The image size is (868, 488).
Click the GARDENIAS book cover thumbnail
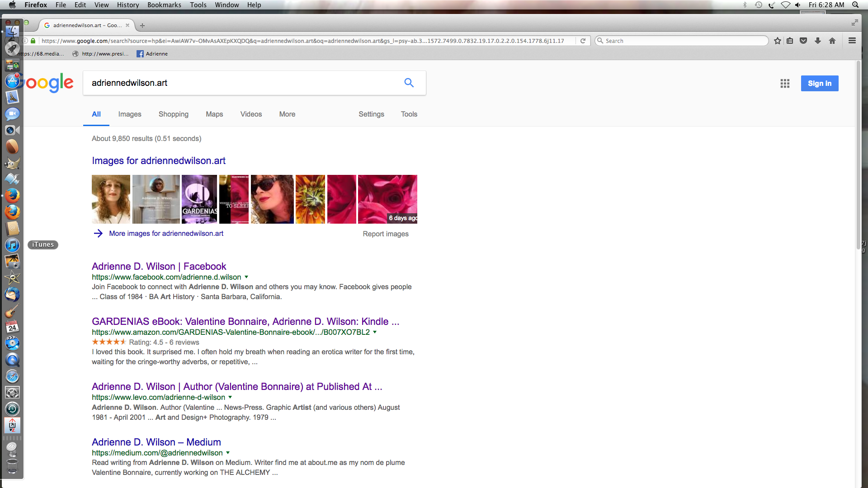(199, 199)
